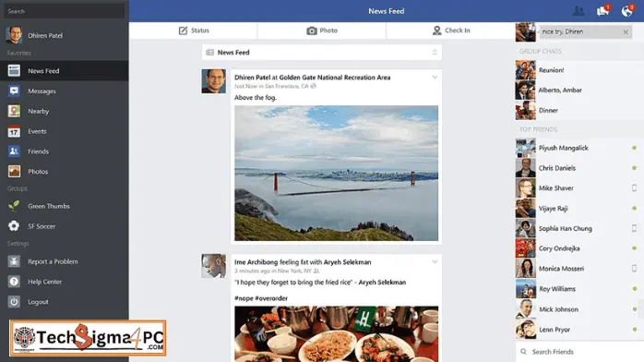
Task: Open the food table photo
Action: (x=337, y=334)
